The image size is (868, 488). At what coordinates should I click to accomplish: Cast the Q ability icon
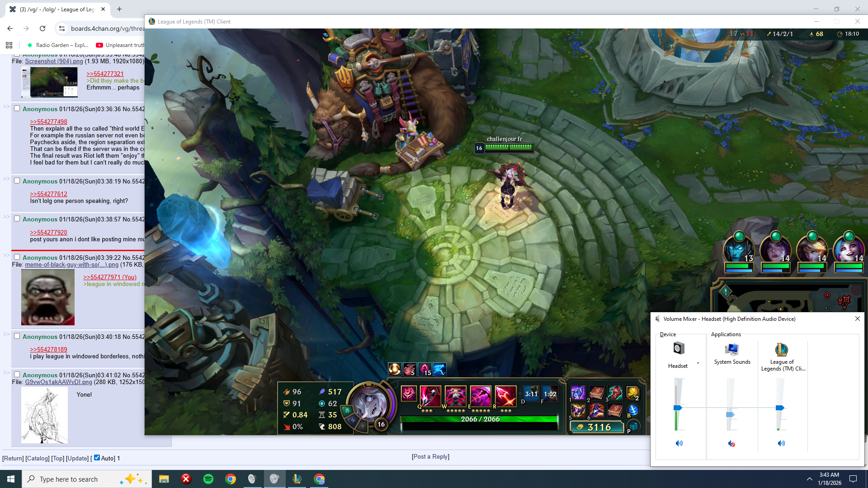click(430, 395)
